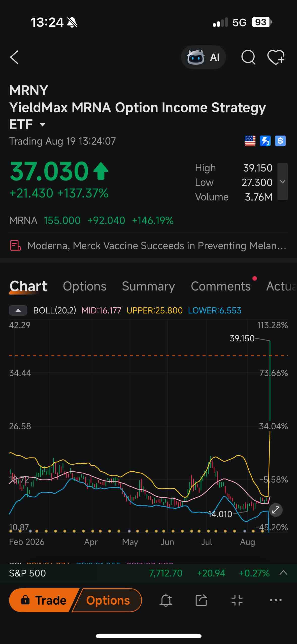
Task: Tap the blue dollar sign badge
Action: 280,141
